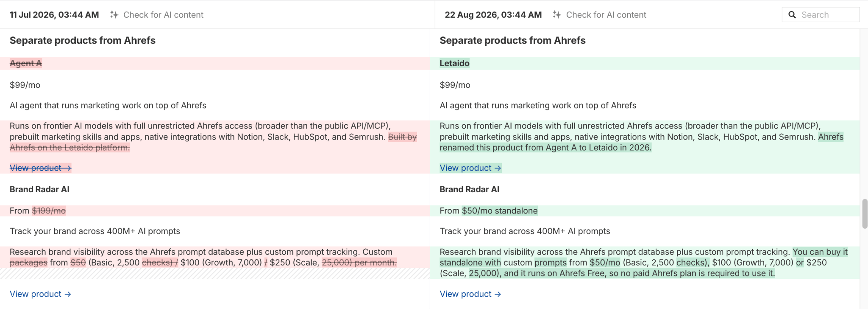Click the added '$50/mo standalone' price
The width and height of the screenshot is (868, 309).
(500, 211)
